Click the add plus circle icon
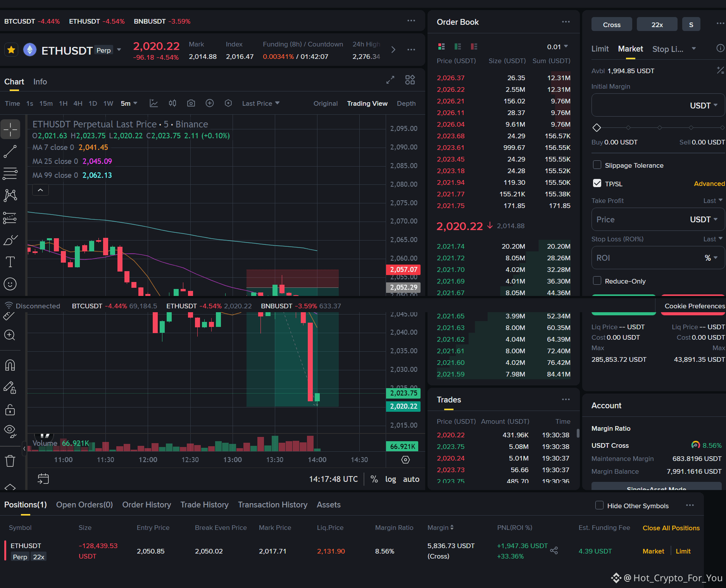 click(x=210, y=103)
